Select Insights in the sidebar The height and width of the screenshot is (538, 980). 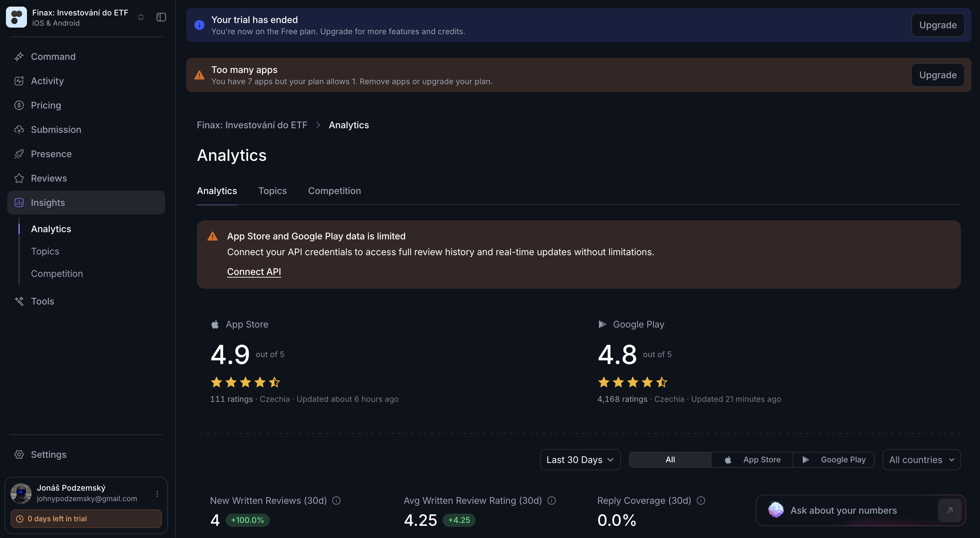click(86, 203)
